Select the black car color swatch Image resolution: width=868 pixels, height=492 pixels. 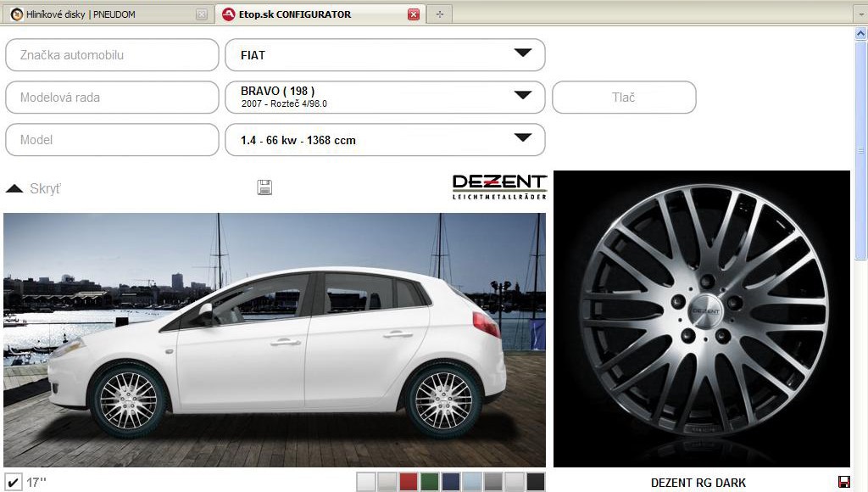[x=535, y=482]
